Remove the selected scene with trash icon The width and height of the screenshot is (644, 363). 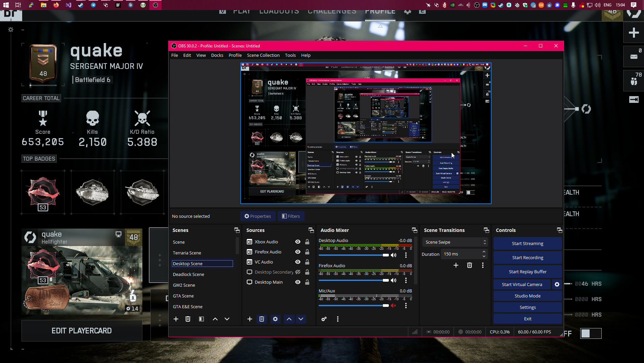(x=188, y=319)
